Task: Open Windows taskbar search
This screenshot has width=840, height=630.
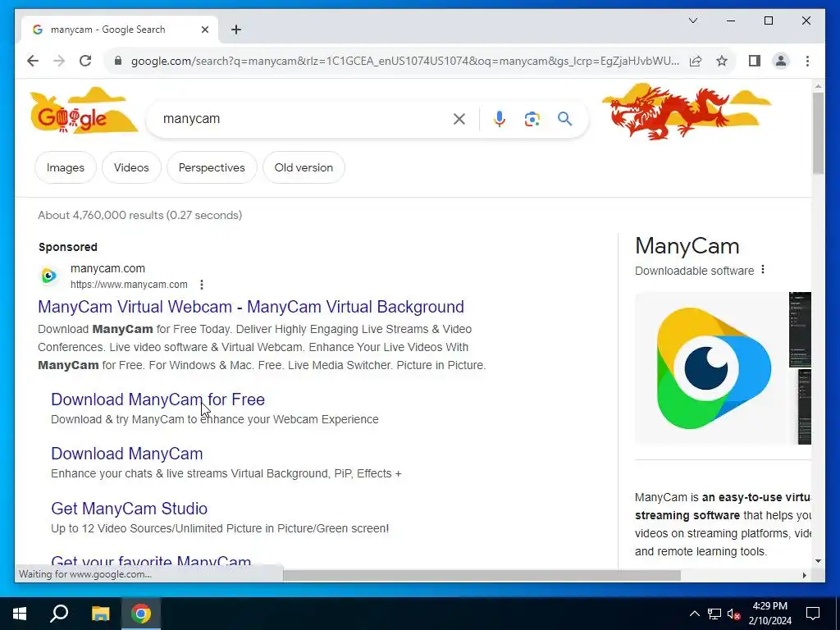Action: pyautogui.click(x=59, y=614)
